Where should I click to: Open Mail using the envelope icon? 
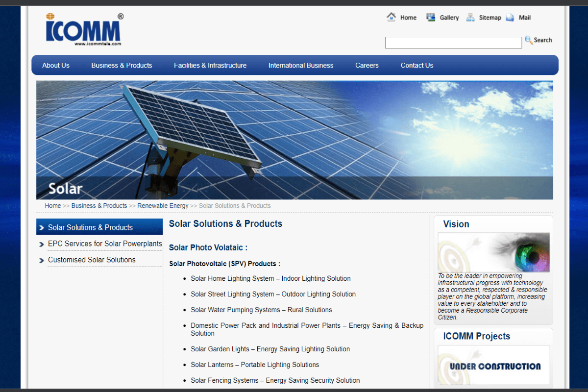click(510, 17)
